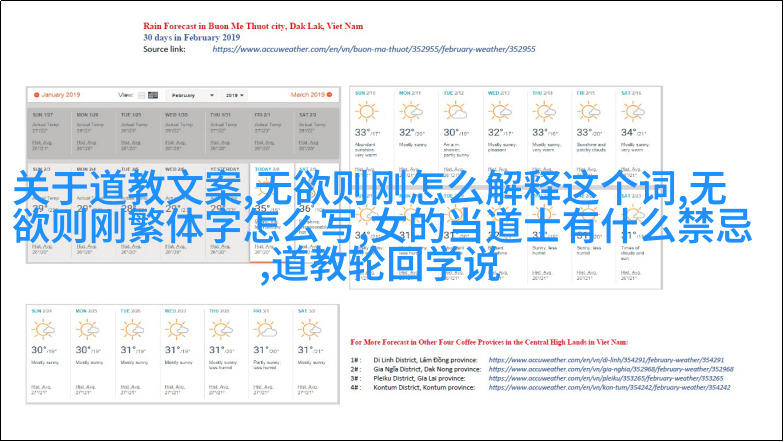Click the list view icon beside View
Image resolution: width=784 pixels, height=442 pixels.
(x=140, y=95)
